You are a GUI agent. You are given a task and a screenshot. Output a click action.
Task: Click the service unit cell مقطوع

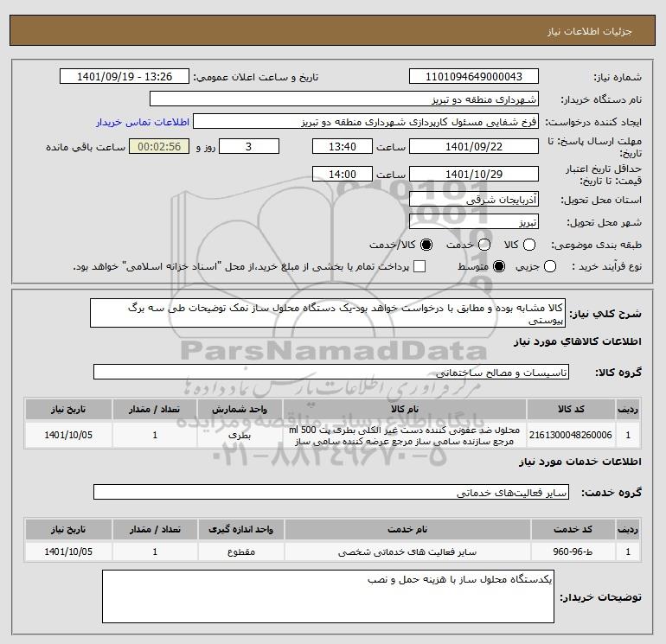coord(240,552)
